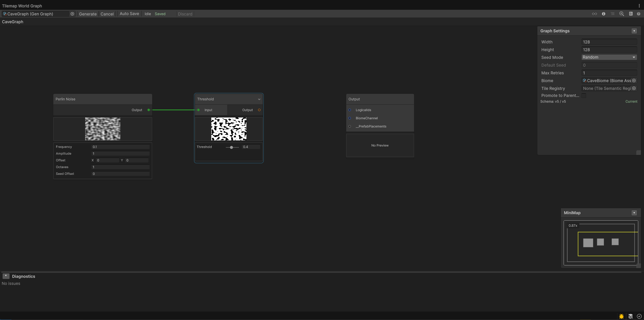Click the Threshold value field 0.4
This screenshot has height=320, width=644.
(x=251, y=147)
